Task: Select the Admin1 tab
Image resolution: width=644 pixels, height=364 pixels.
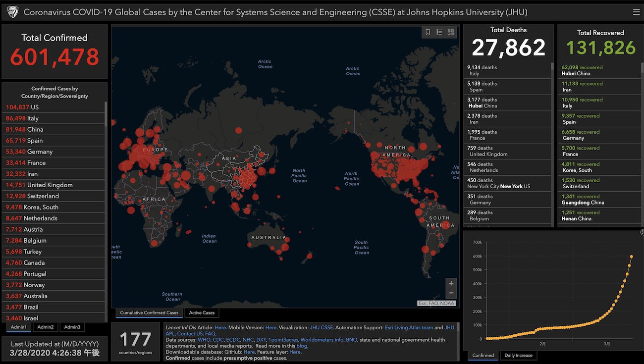Action: (19, 327)
